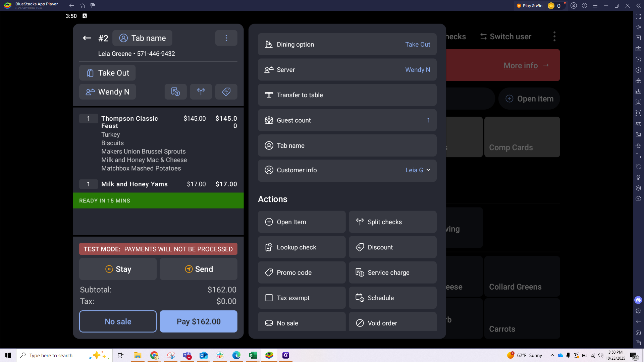
Task: Open Lookup check action
Action: tap(301, 247)
